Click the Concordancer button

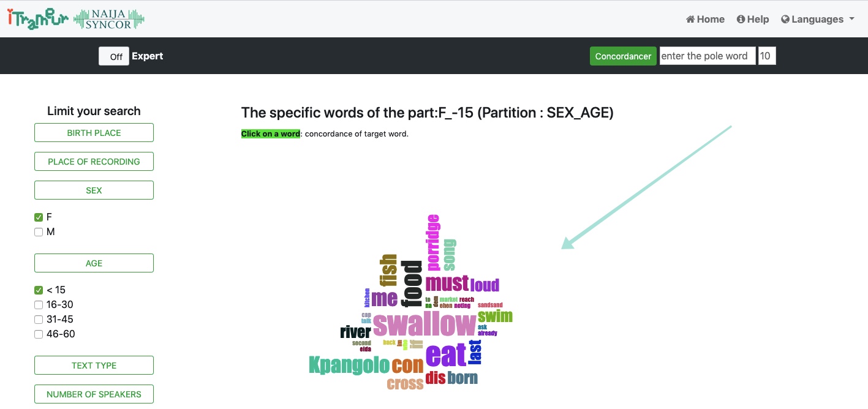click(x=623, y=56)
